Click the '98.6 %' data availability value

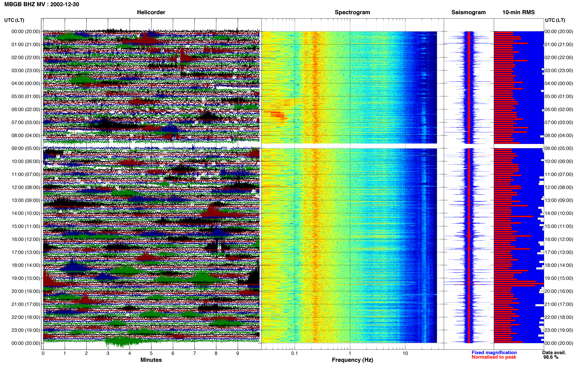(x=551, y=357)
